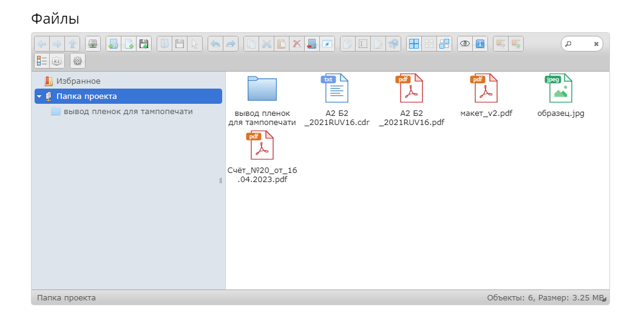Show file info with the blue i icon
The height and width of the screenshot is (318, 644).
[480, 44]
